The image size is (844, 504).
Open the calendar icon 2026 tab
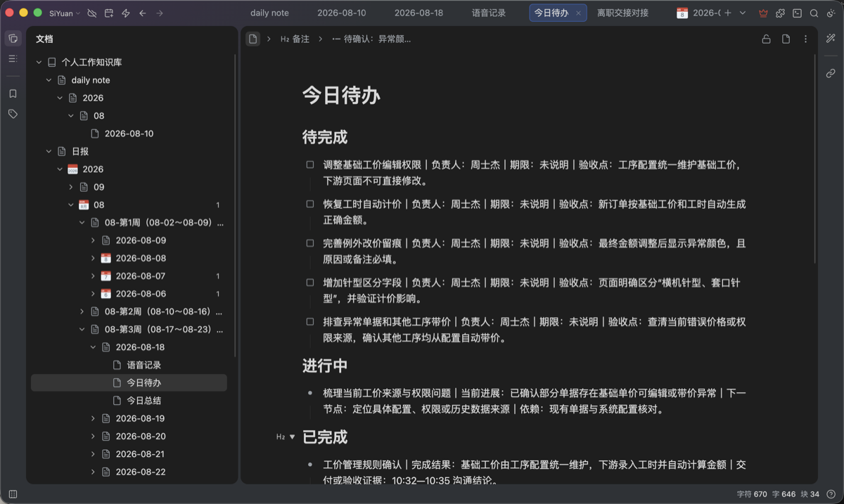[x=698, y=13]
